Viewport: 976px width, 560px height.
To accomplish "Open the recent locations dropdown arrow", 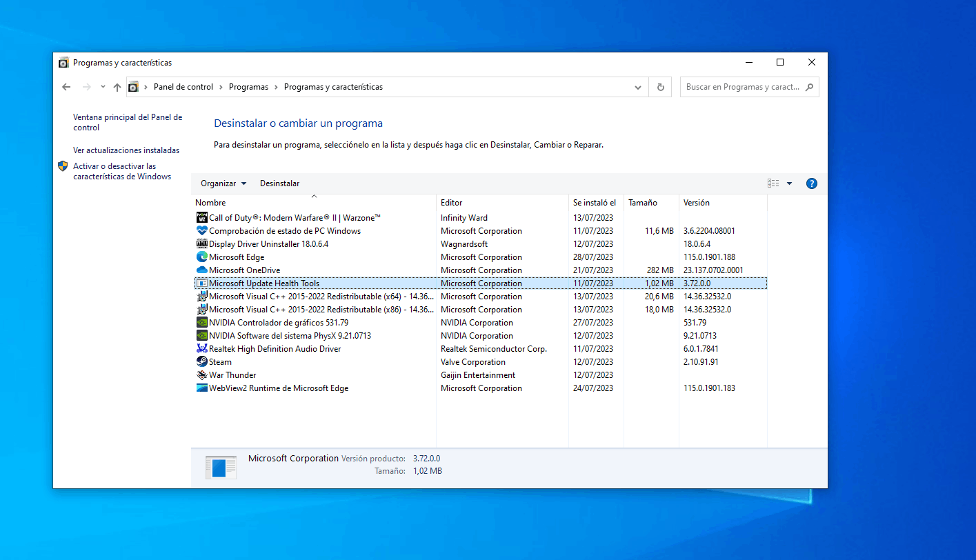I will (103, 87).
